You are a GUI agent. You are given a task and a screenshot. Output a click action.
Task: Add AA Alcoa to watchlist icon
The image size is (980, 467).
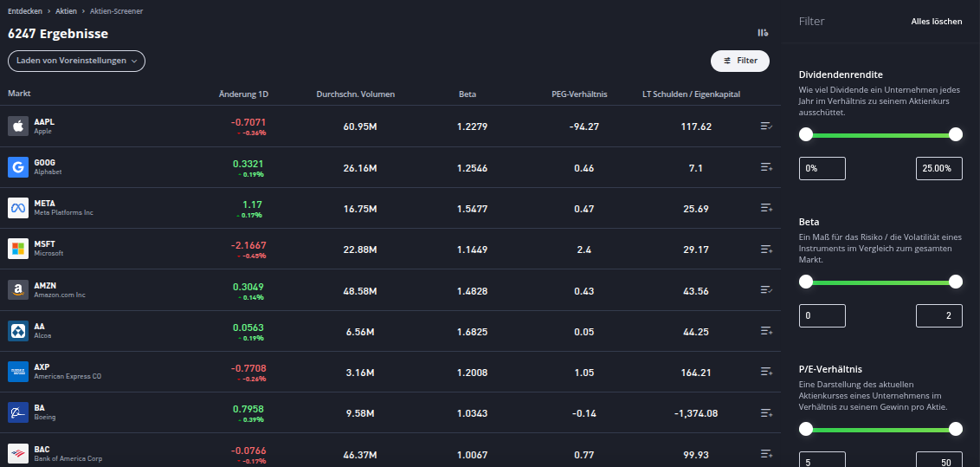pyautogui.click(x=766, y=331)
